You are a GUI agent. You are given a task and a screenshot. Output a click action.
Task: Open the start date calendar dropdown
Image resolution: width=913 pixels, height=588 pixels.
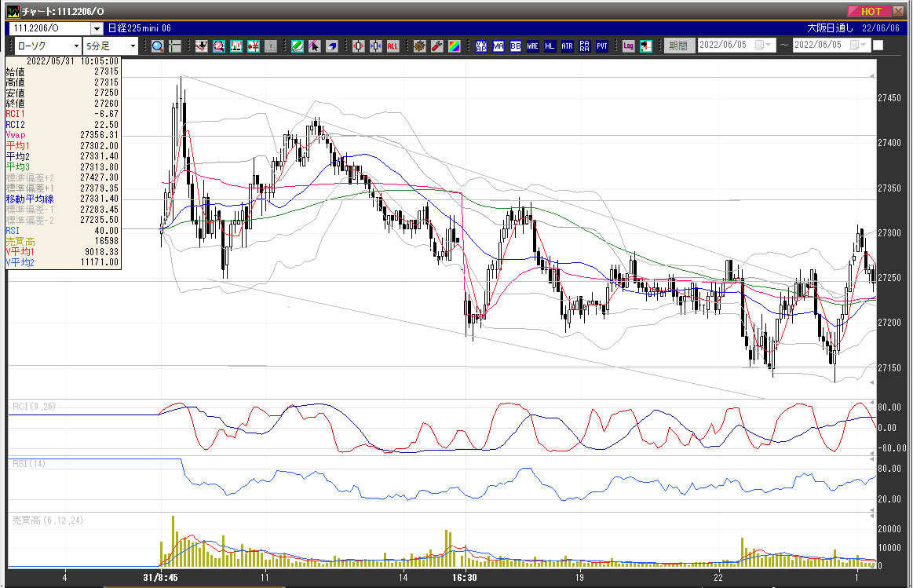pyautogui.click(x=763, y=46)
